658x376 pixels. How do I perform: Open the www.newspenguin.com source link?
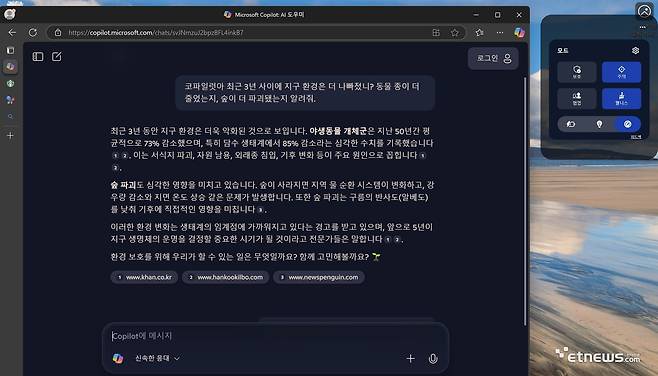(319, 277)
